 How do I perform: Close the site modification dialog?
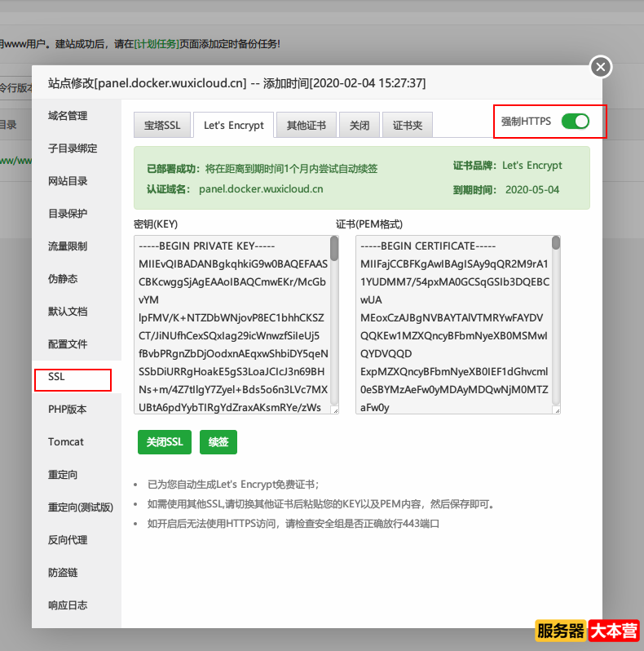pyautogui.click(x=601, y=67)
